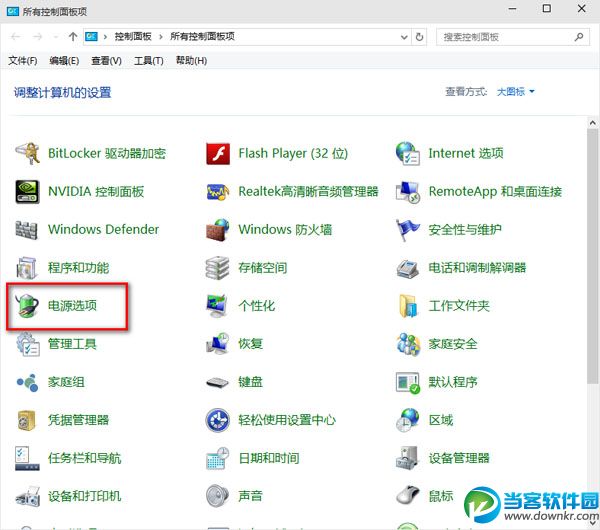The height and width of the screenshot is (530, 600).
Task: Open the 设备管理器 text link
Action: (459, 458)
